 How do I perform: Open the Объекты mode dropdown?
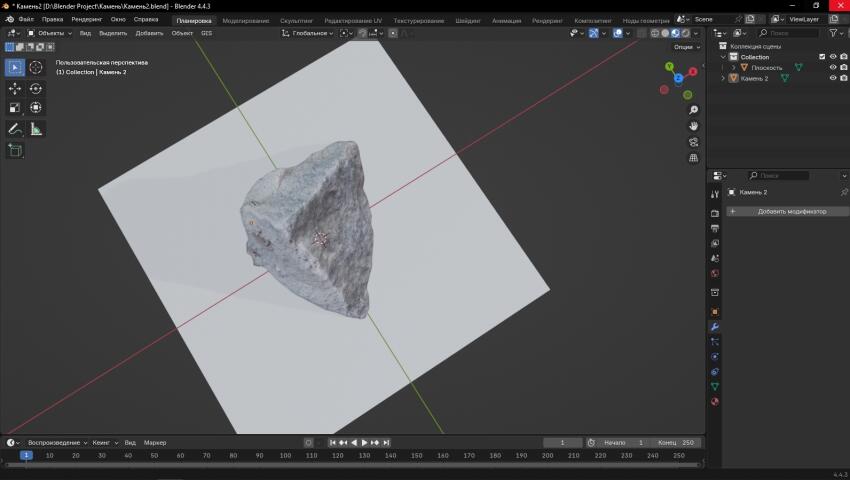49,33
